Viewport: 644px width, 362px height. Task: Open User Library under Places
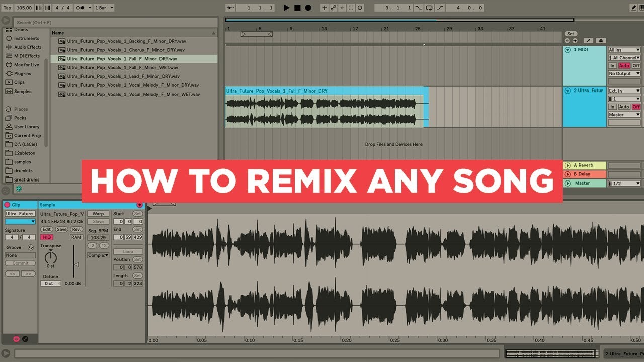26,127
